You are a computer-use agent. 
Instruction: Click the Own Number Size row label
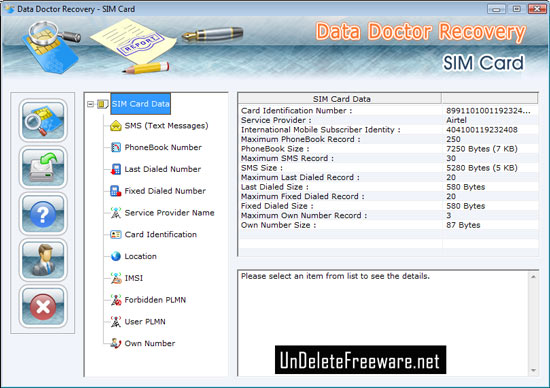[x=278, y=225]
